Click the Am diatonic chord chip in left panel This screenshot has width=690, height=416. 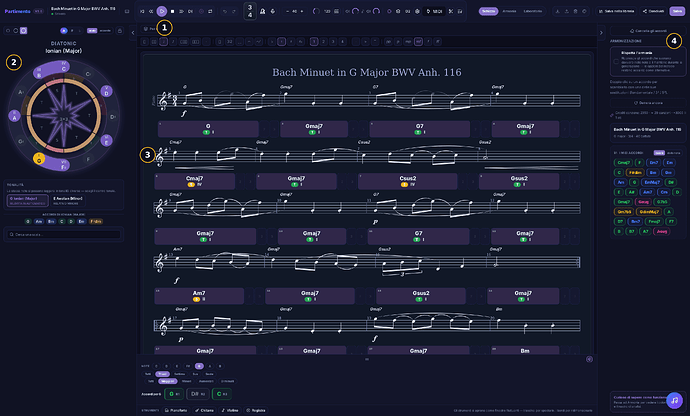point(39,221)
